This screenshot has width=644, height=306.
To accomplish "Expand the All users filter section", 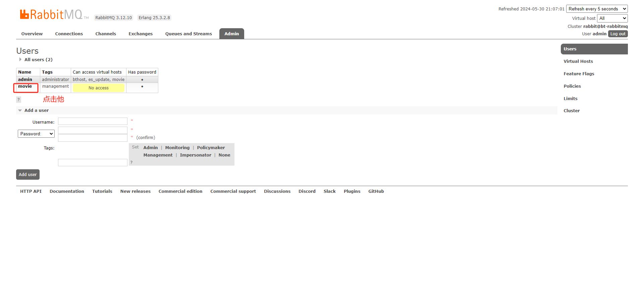I will (x=38, y=59).
